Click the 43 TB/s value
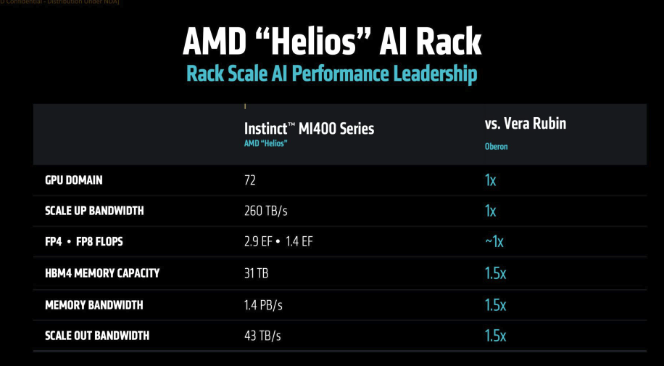The image size is (664, 366). 263,336
